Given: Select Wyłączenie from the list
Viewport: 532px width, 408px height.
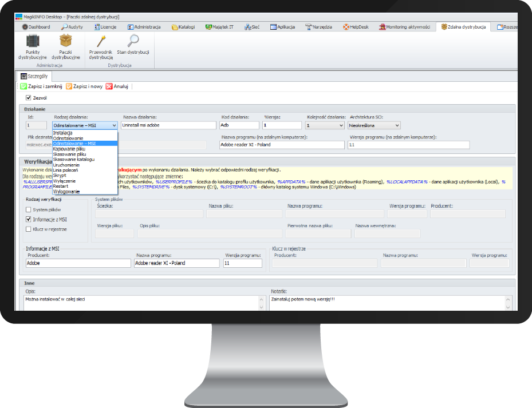Looking at the screenshot, I should 85,181.
